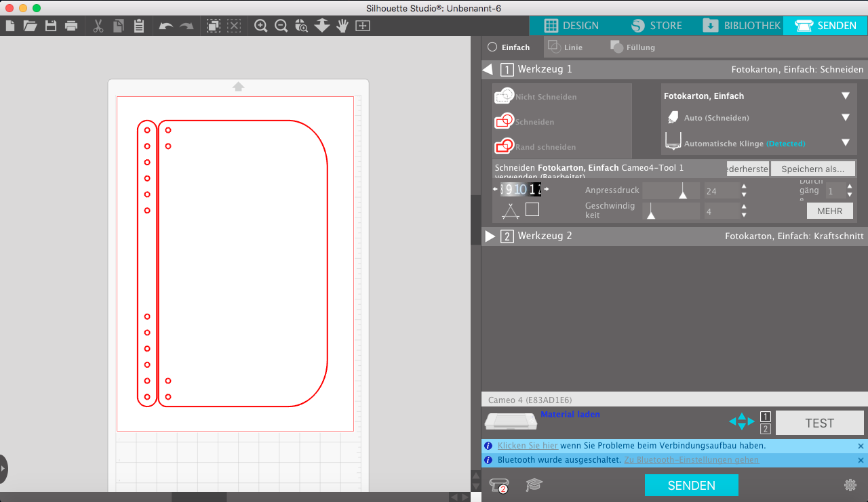Viewport: 868px width, 502px height.
Task: Click the triangle line segment overcut icon
Action: tap(511, 211)
